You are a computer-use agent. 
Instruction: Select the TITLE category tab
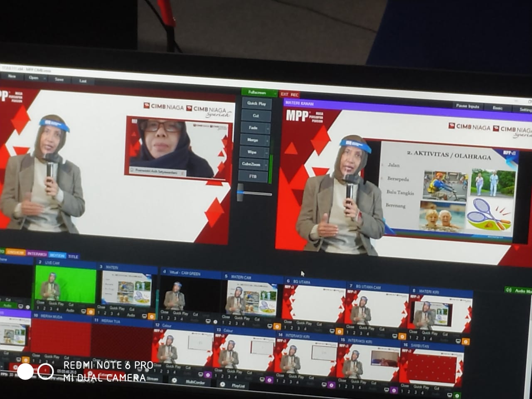[73, 256]
